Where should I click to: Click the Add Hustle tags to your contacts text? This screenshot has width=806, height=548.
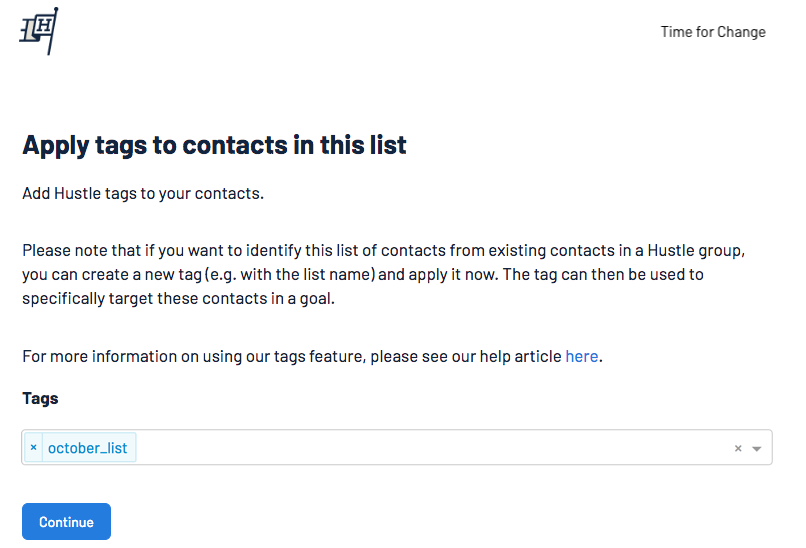click(143, 193)
